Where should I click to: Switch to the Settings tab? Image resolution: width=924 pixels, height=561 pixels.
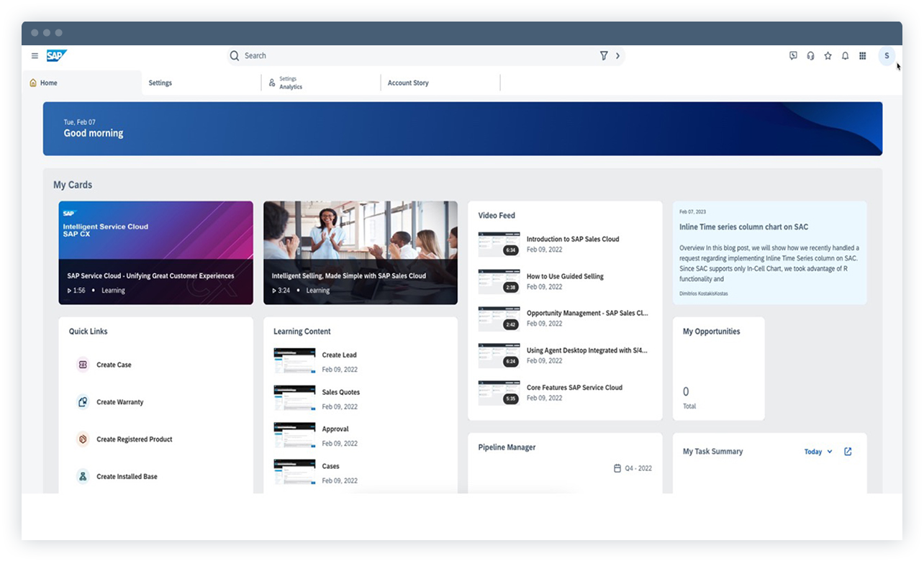[160, 83]
